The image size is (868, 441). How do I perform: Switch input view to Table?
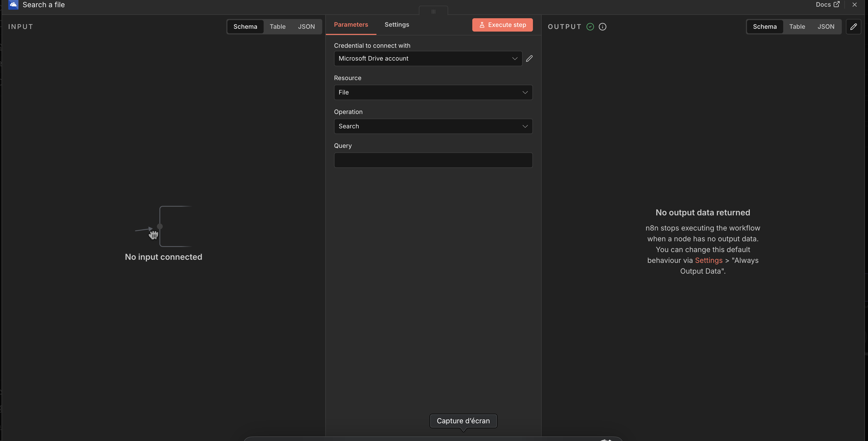(x=277, y=27)
